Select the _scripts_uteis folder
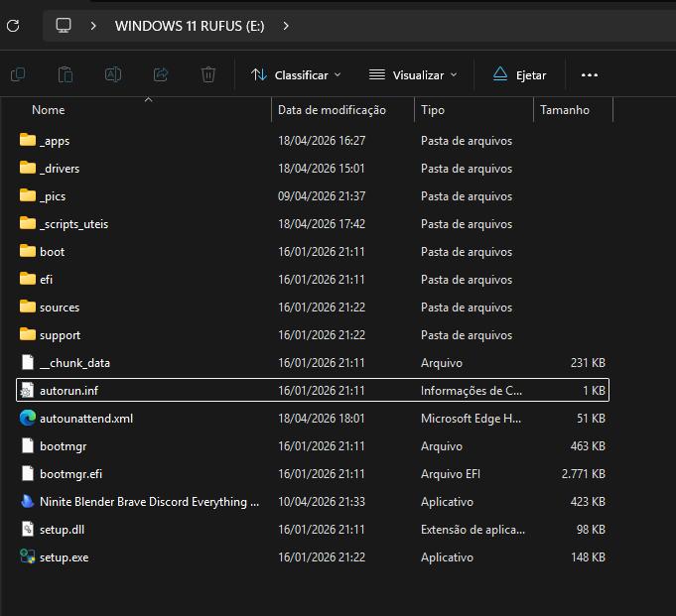Image resolution: width=676 pixels, height=616 pixels. (x=73, y=224)
